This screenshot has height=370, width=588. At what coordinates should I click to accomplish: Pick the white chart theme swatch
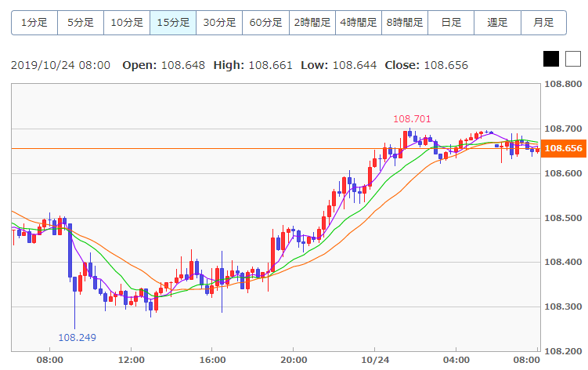[x=573, y=59]
